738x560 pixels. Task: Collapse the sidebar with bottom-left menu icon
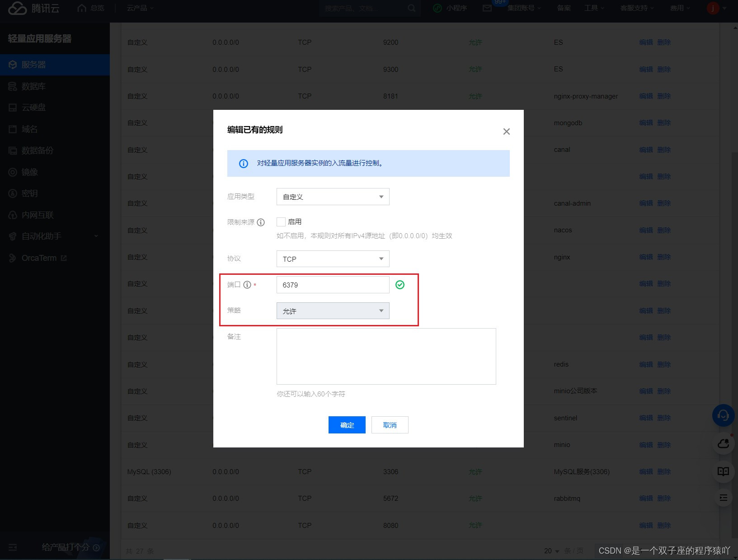point(13,547)
